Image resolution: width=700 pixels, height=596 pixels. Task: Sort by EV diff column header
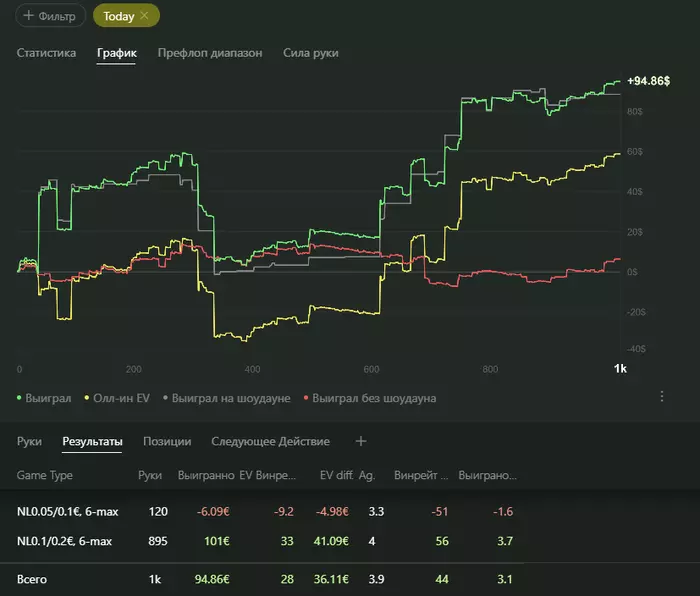(x=336, y=475)
